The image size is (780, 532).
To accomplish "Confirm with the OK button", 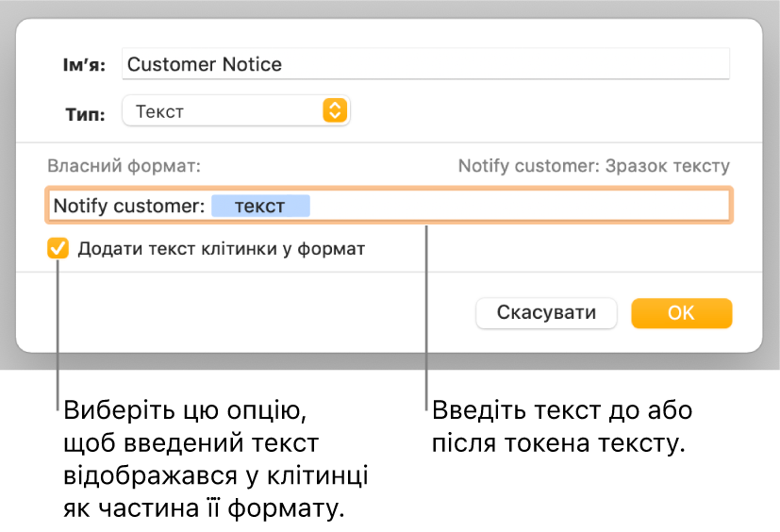I will coord(682,313).
